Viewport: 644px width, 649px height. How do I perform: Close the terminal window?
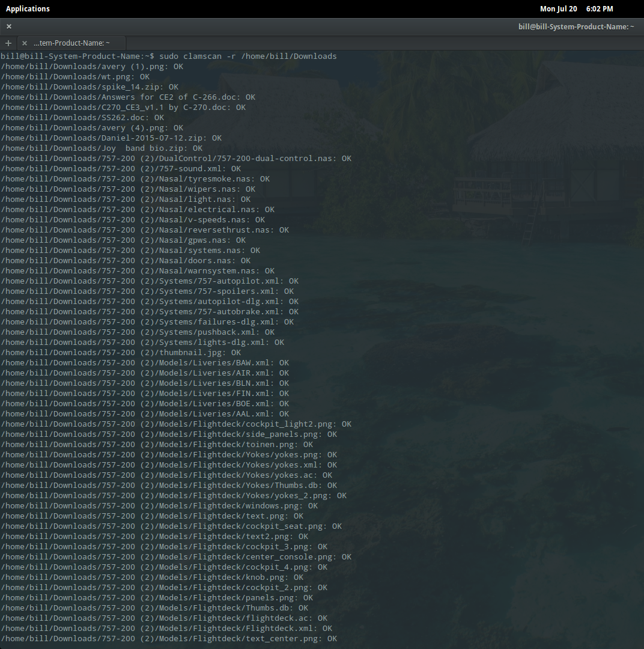9,26
